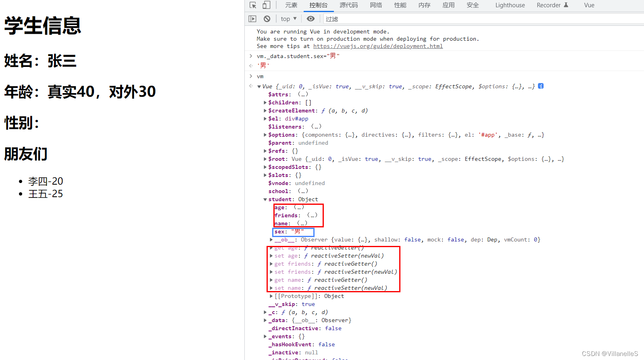
Task: Invoke the student name getter ellipsis
Action: (x=302, y=223)
